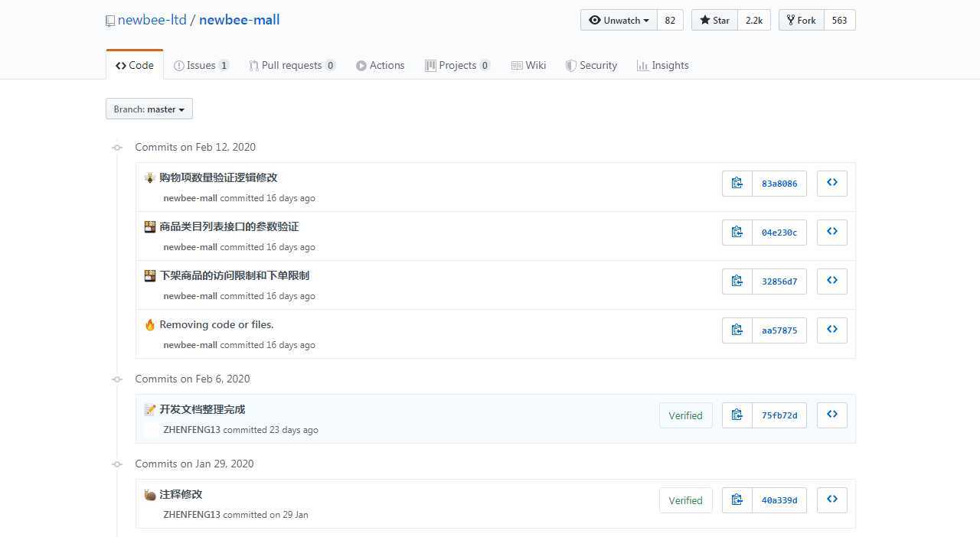The width and height of the screenshot is (980, 537).
Task: View the 2.2k stargazers count
Action: [754, 21]
